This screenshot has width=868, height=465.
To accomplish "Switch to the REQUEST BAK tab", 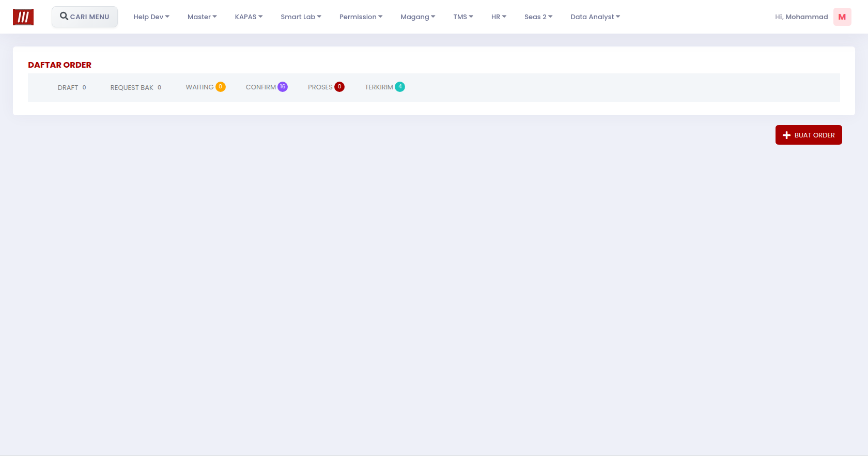I will (136, 87).
